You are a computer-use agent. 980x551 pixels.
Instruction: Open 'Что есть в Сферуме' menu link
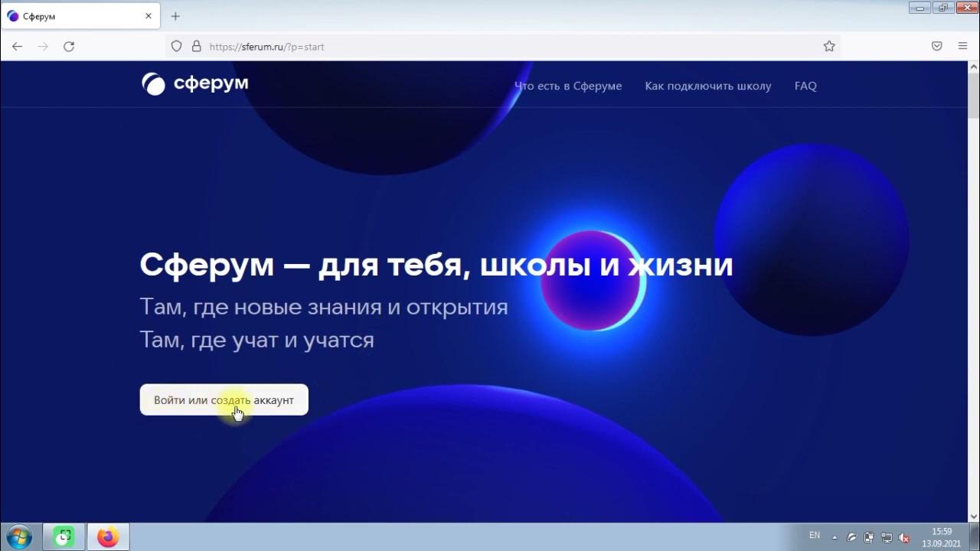[x=568, y=86]
